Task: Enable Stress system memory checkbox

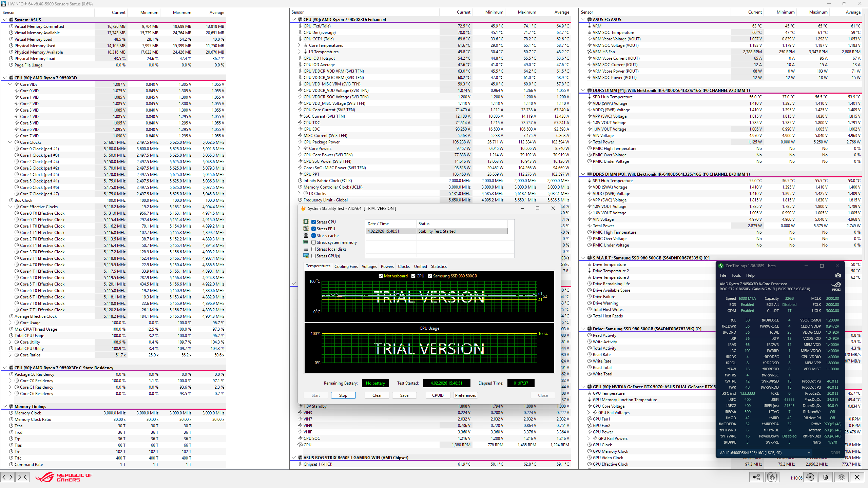Action: [x=314, y=242]
